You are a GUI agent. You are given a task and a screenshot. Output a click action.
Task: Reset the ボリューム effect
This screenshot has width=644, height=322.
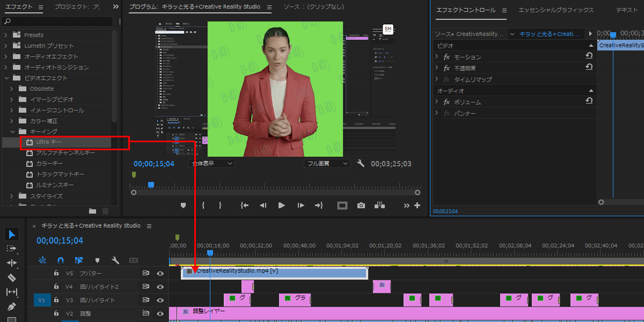[589, 101]
